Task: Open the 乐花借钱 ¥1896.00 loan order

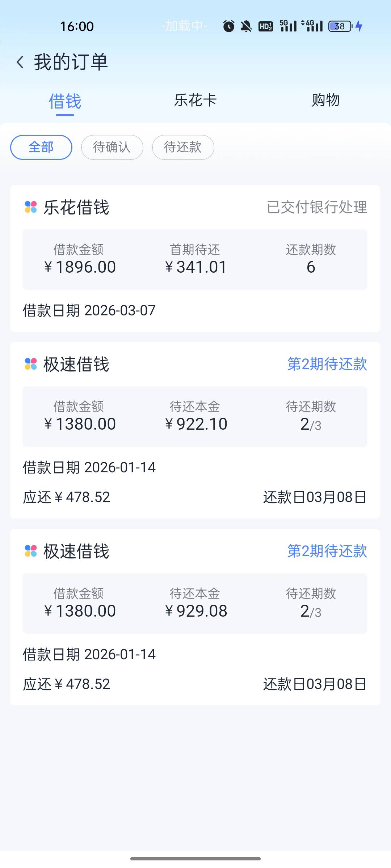Action: point(195,259)
